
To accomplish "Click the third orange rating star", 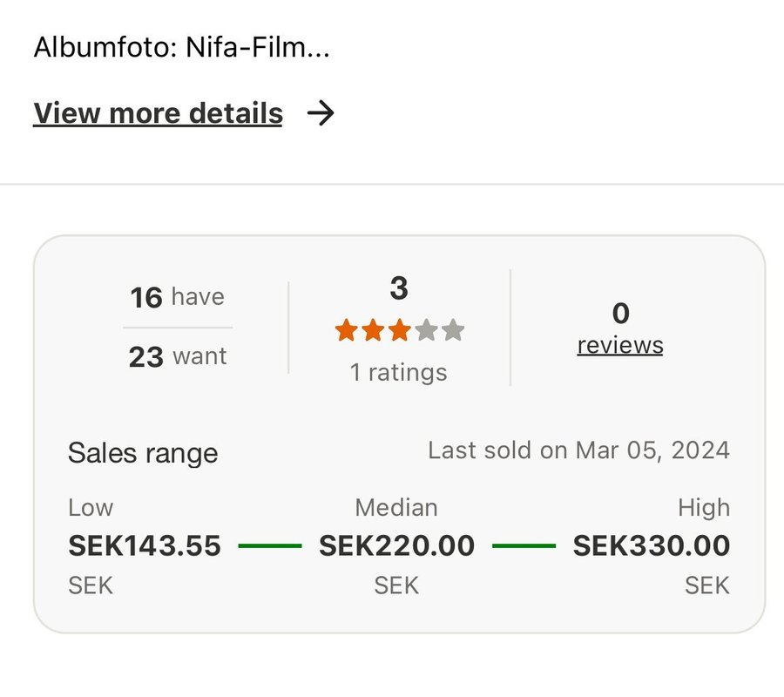I will coord(399,331).
